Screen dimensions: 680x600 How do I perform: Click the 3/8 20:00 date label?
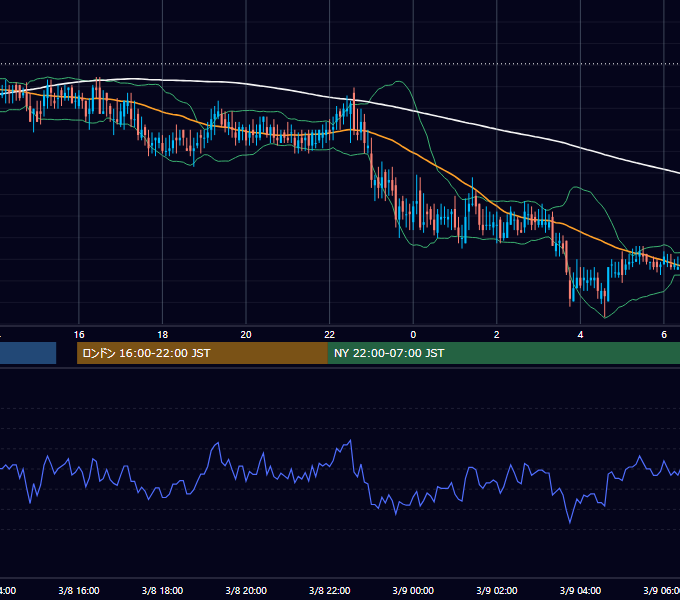[x=246, y=591]
